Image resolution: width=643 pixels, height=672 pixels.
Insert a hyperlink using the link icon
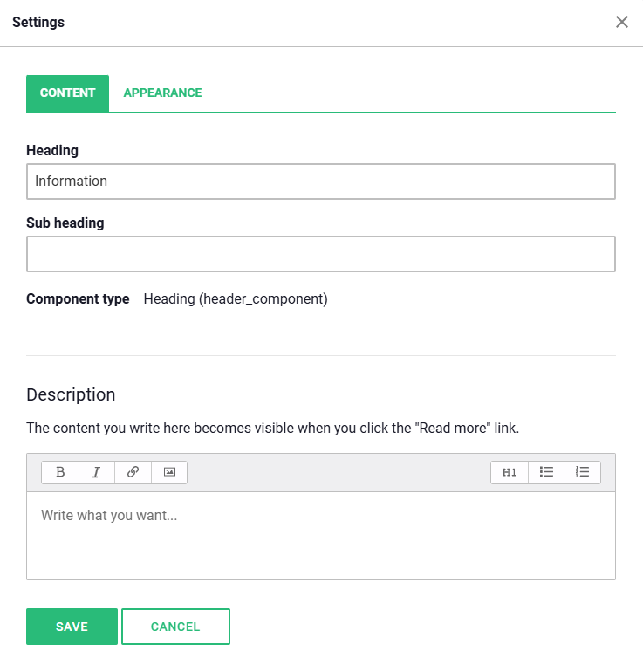click(x=133, y=472)
